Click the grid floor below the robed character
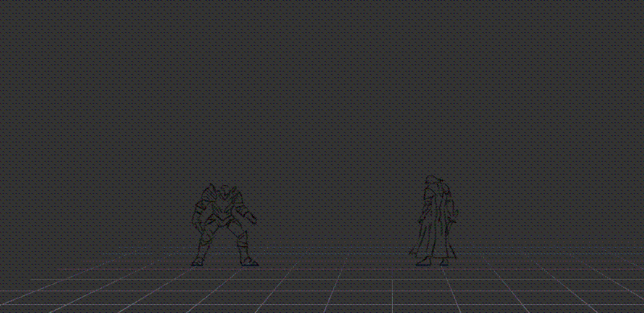Image resolution: width=644 pixels, height=313 pixels. coord(434,287)
